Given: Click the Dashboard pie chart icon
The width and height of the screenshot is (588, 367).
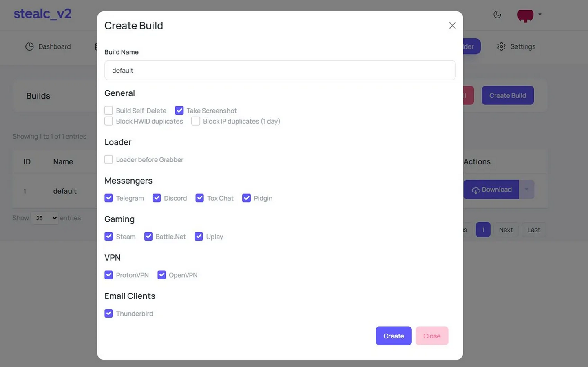Looking at the screenshot, I should pos(29,46).
